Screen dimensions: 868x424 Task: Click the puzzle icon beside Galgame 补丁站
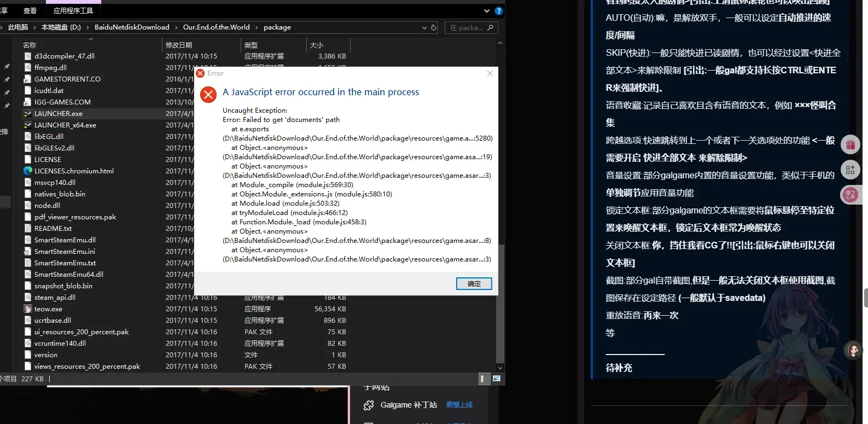pyautogui.click(x=369, y=405)
